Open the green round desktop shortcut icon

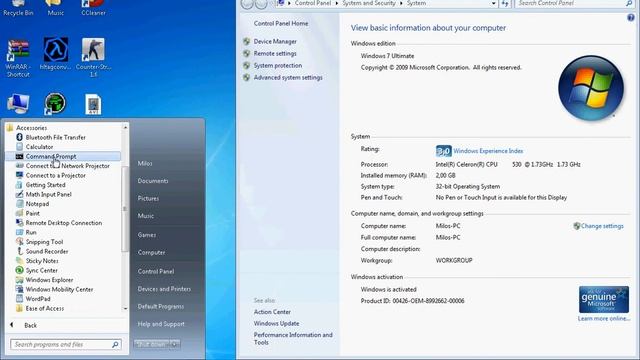pos(55,103)
